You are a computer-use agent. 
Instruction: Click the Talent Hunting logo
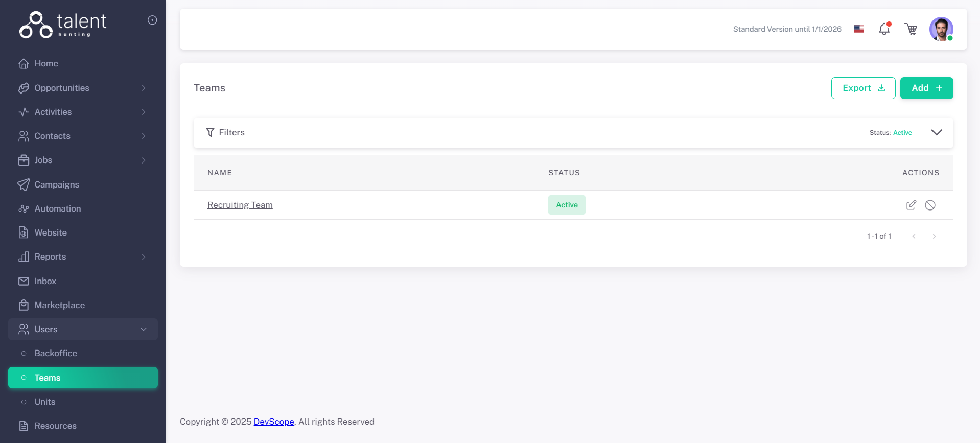(63, 25)
